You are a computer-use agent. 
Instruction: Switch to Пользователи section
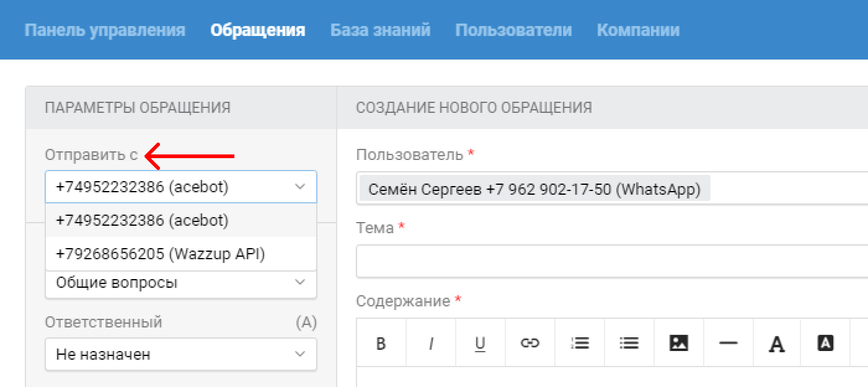(513, 30)
